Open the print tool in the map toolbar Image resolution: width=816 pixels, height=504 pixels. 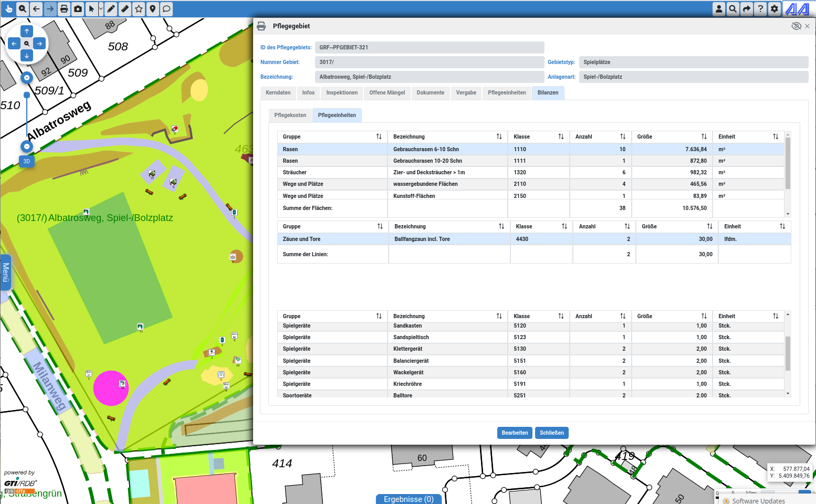tap(64, 9)
